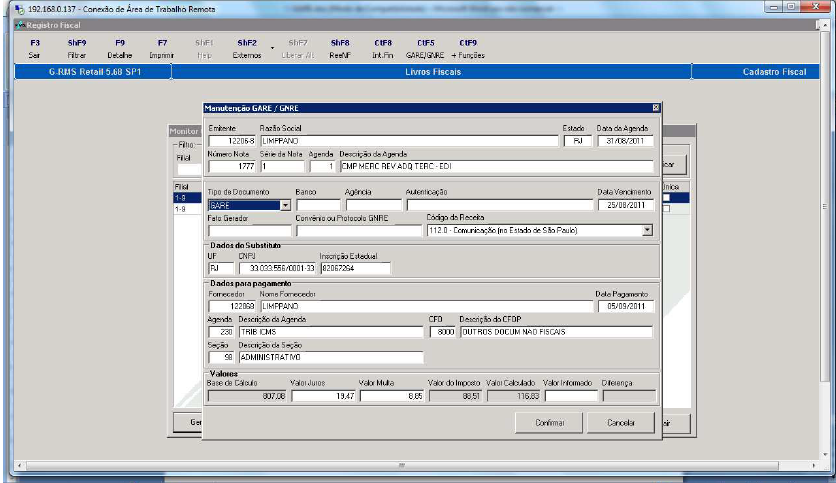The height and width of the screenshot is (483, 836).
Task: Click the F7 Imprimir toolbar item
Action: coord(162,49)
